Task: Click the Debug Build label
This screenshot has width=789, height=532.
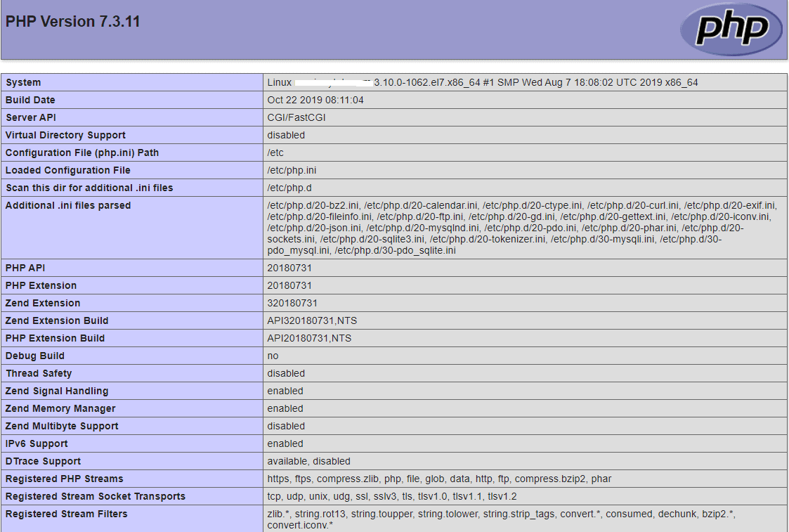Action: (x=34, y=356)
